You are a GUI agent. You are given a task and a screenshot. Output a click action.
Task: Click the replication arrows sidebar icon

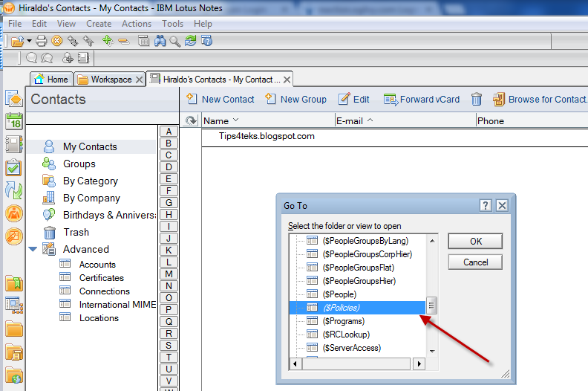(x=14, y=190)
